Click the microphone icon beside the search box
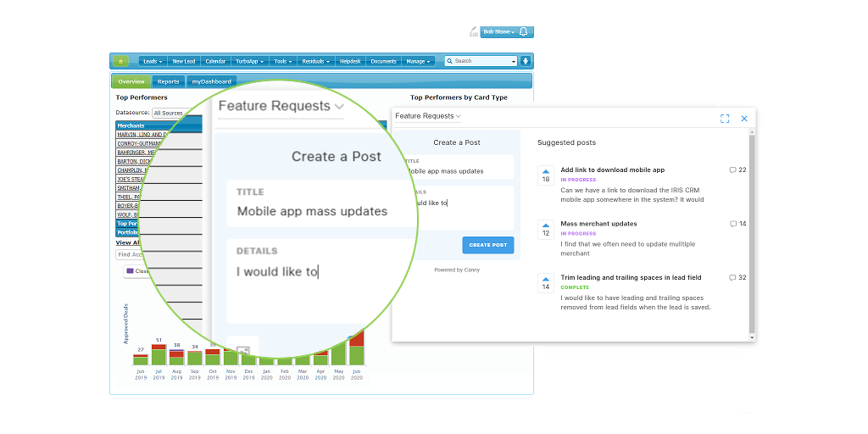The width and height of the screenshot is (868, 434). (x=526, y=61)
